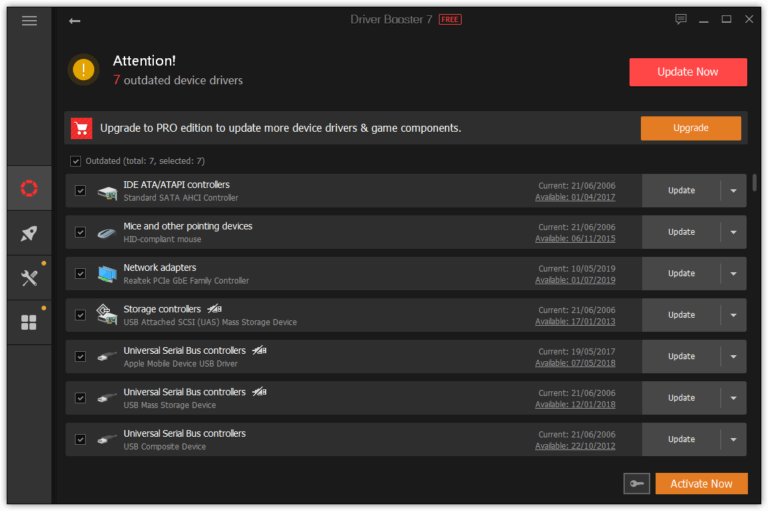Click the license key icon button
Image resolution: width=768 pixels, height=511 pixels.
click(636, 484)
